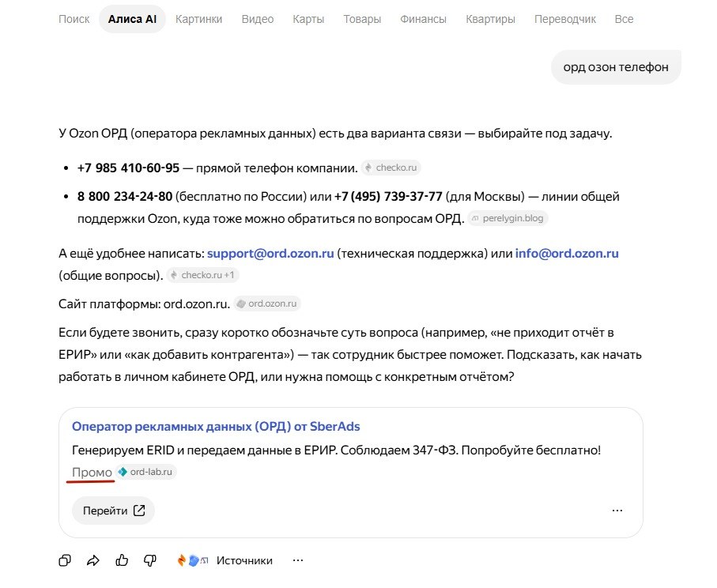717x588 pixels.
Task: Open the three-dot menu in SberAds ad card
Action: tap(617, 511)
